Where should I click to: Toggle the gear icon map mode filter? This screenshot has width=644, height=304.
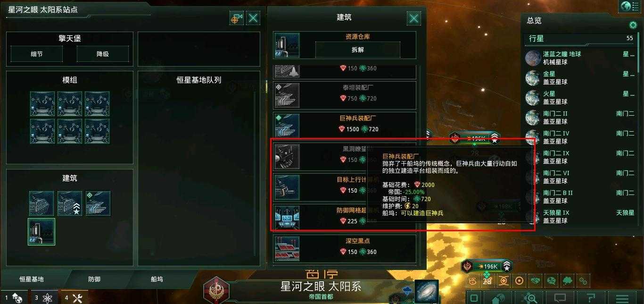tap(583, 281)
